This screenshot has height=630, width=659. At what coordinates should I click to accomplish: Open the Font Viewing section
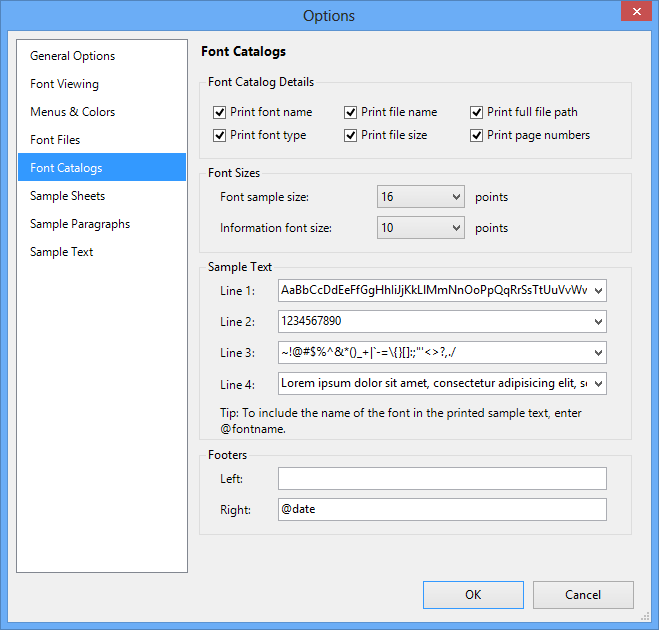click(65, 84)
